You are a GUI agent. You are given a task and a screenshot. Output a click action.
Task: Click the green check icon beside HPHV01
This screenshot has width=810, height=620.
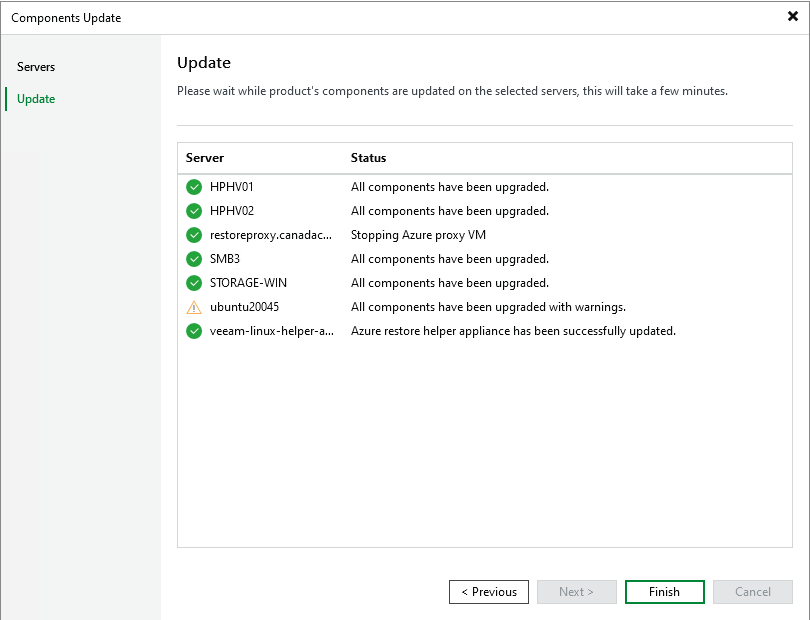194,187
